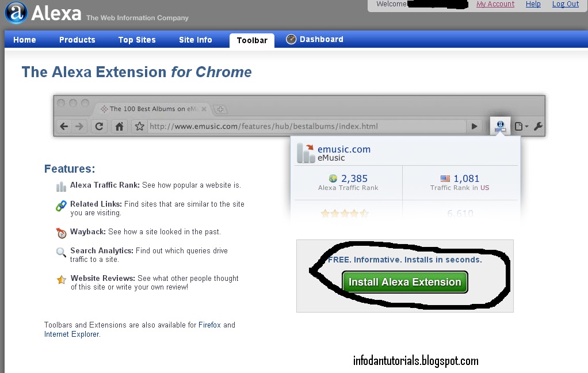Open the Site Info section
The image size is (588, 373).
pos(196,40)
